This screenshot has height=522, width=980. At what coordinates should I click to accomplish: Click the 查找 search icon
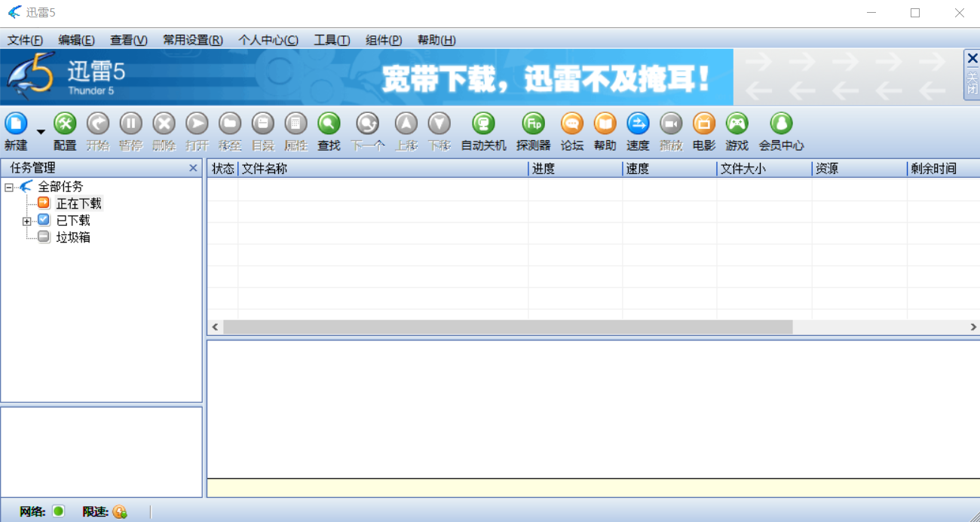coord(329,124)
